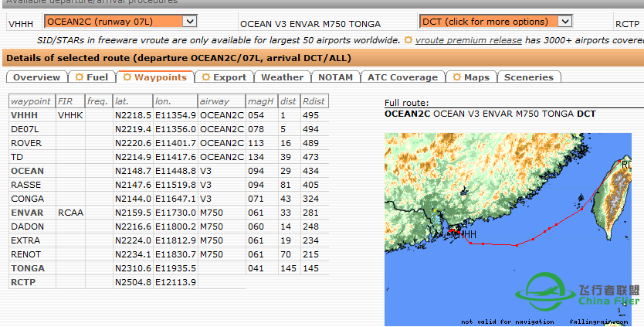
Task: Click the Rdist column header
Action: [314, 101]
